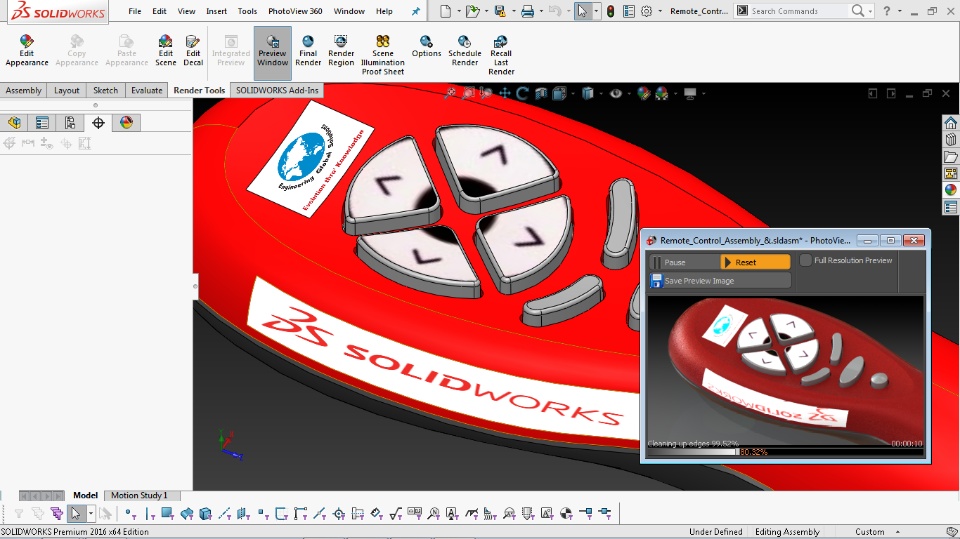960x539 pixels.
Task: Switch to the Sketch tab
Action: click(x=105, y=90)
